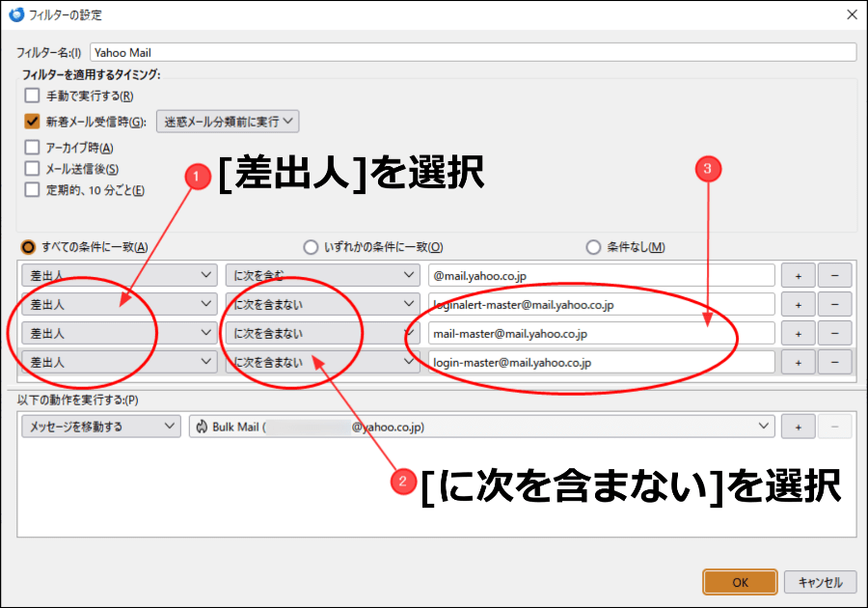Enable the アーカイブ時 checkbox
The height and width of the screenshot is (608, 868).
coord(32,148)
